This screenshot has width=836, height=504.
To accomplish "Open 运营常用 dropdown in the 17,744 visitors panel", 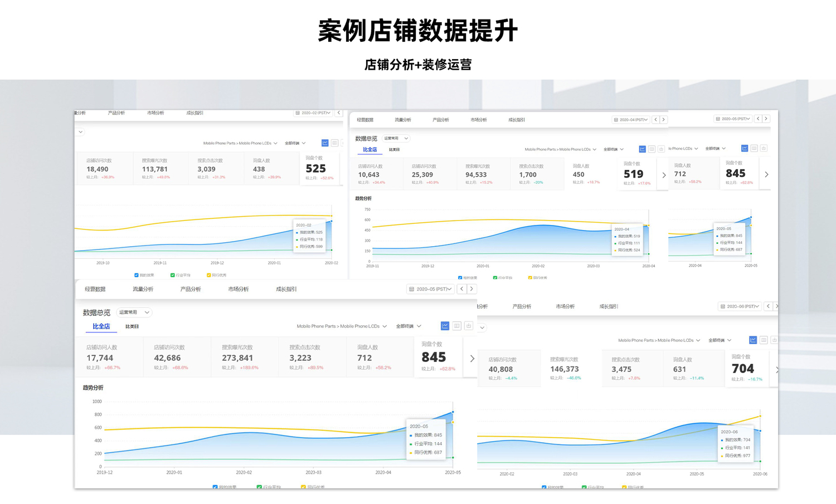I will 134,312.
